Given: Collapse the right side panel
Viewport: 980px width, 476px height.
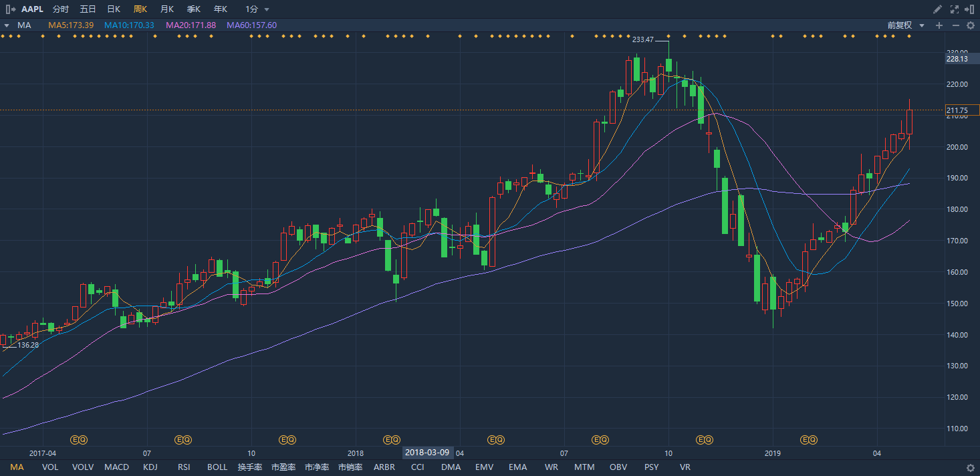Looking at the screenshot, I should click(x=971, y=9).
